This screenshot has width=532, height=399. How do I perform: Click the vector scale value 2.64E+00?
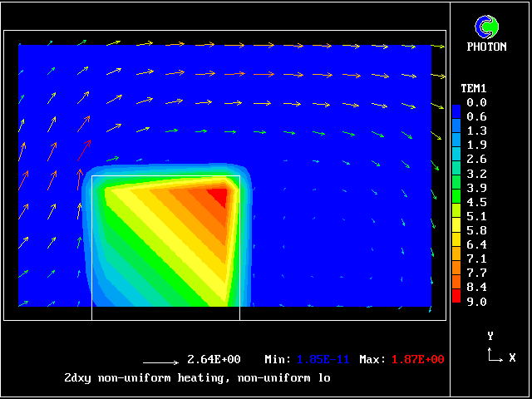click(214, 360)
